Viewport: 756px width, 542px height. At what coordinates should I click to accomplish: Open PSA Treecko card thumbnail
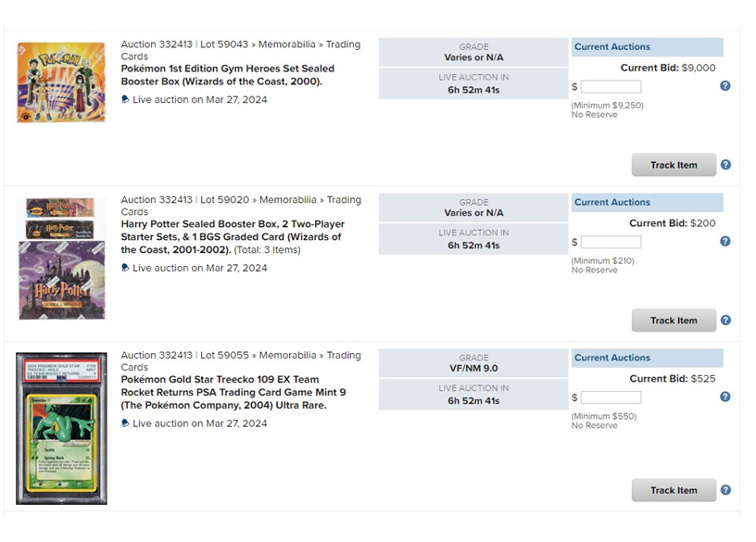click(61, 428)
